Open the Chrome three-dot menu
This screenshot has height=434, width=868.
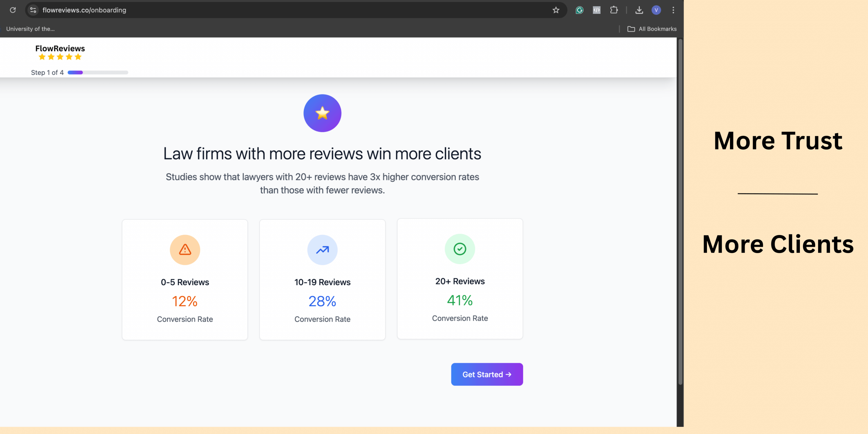(673, 10)
